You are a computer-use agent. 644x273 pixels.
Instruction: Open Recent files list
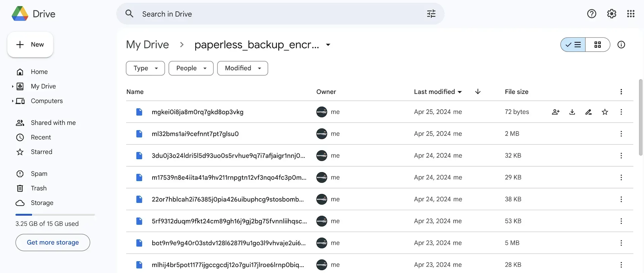coord(41,137)
